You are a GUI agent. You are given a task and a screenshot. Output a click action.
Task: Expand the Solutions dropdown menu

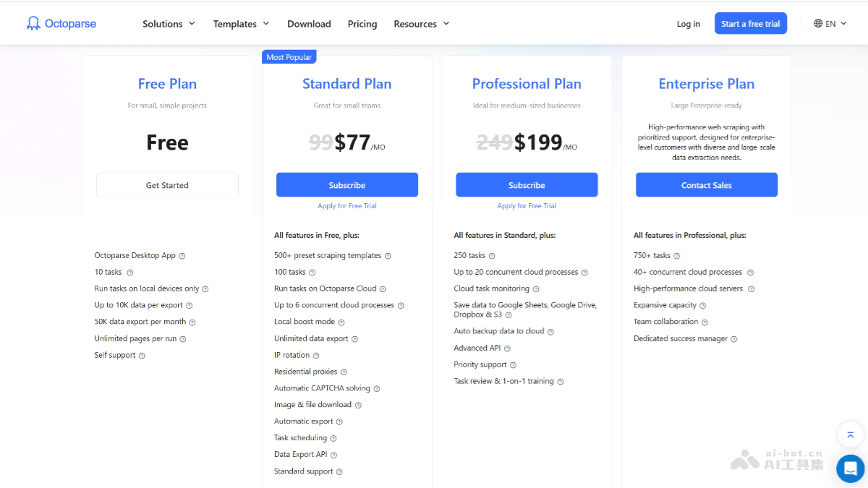pos(169,24)
